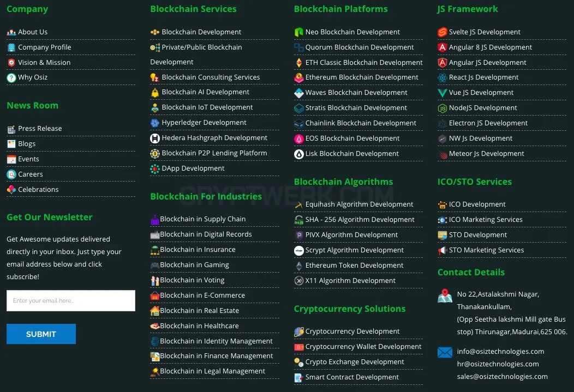Viewport: 574px width, 392px height.
Task: Click the Lisk Blockchain drop icon
Action: point(298,154)
